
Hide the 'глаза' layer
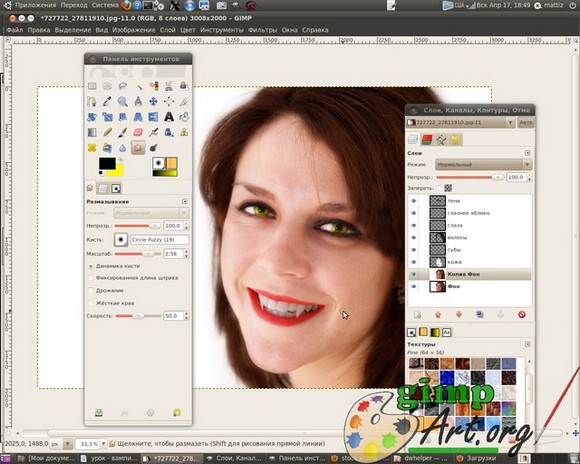point(414,225)
